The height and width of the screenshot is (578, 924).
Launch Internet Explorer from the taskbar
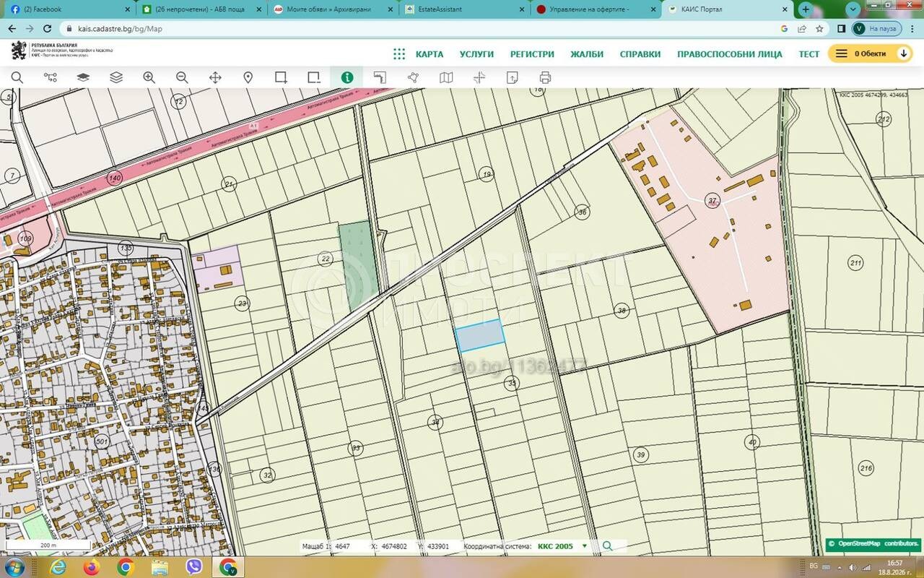pyautogui.click(x=57, y=567)
